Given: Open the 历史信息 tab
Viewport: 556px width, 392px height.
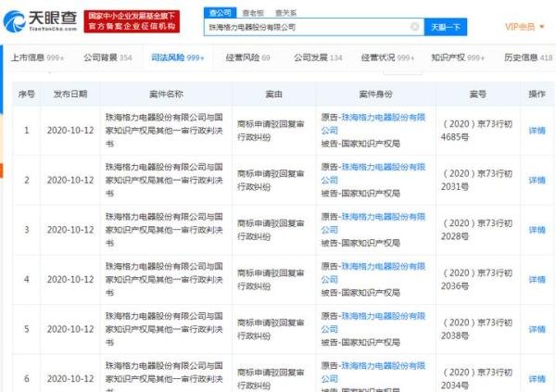Looking at the screenshot, I should click(x=528, y=57).
